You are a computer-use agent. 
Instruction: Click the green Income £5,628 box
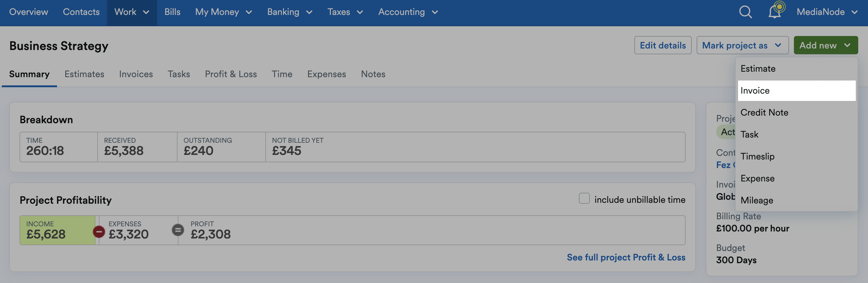(58, 230)
